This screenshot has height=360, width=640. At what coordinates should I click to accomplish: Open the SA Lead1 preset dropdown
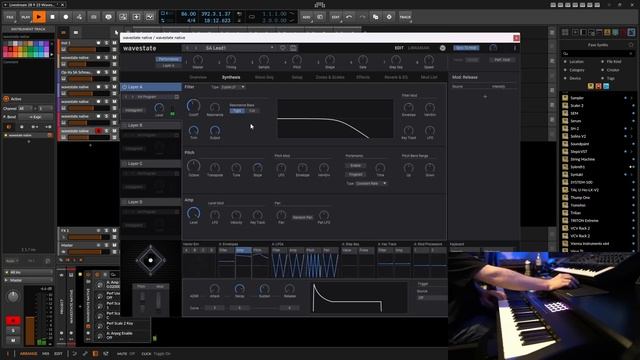click(x=239, y=48)
